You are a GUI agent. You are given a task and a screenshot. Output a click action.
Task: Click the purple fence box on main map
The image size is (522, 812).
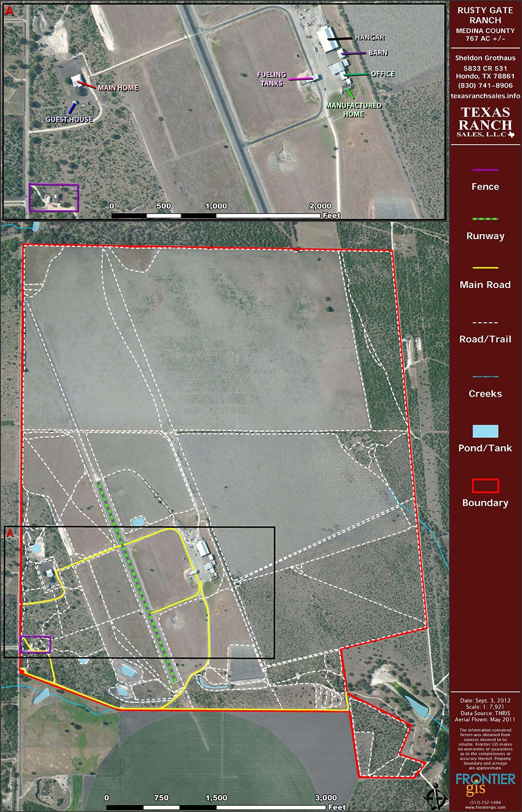[x=35, y=644]
